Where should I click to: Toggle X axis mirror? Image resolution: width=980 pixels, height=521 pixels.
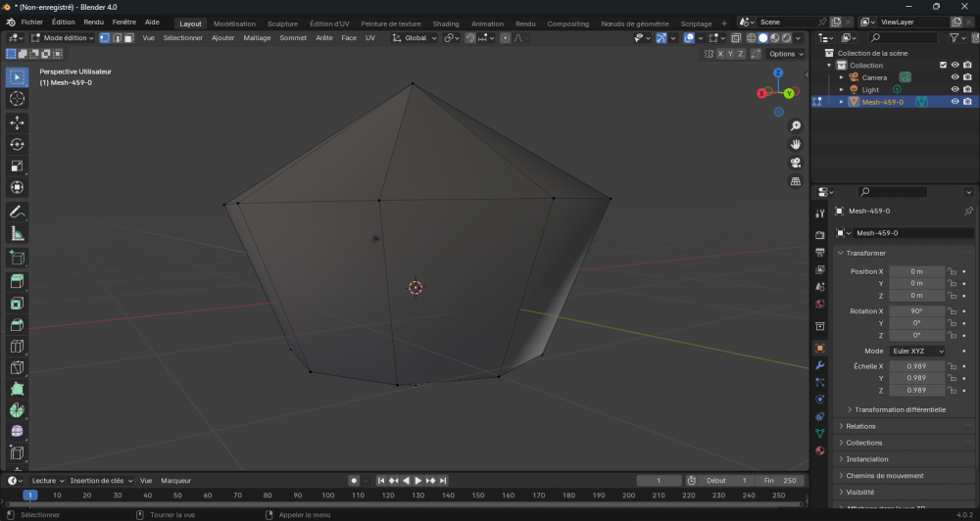point(720,54)
